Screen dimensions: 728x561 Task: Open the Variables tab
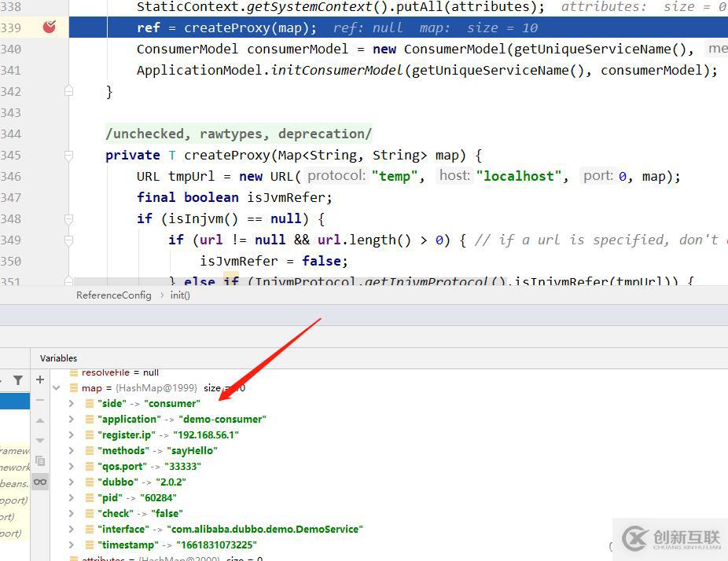[x=58, y=358]
